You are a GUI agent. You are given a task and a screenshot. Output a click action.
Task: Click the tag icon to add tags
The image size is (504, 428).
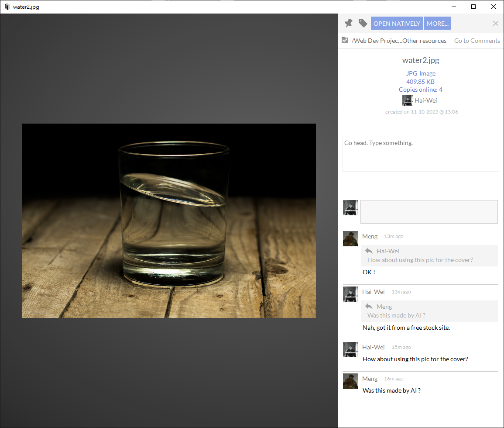[x=363, y=23]
